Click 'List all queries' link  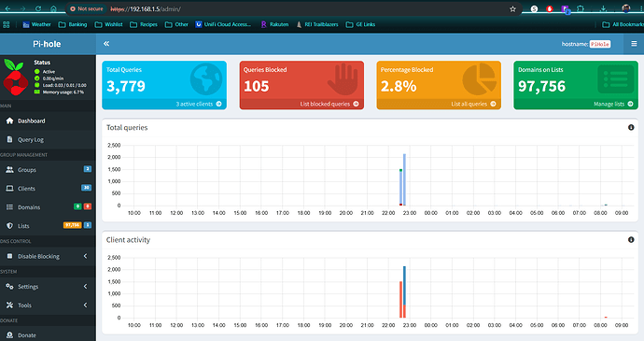(473, 104)
